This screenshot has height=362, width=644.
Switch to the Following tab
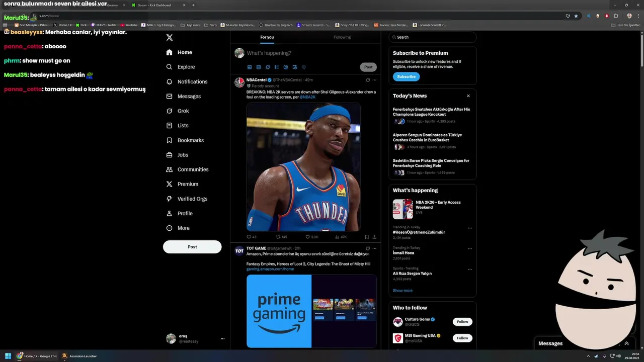[x=342, y=37]
